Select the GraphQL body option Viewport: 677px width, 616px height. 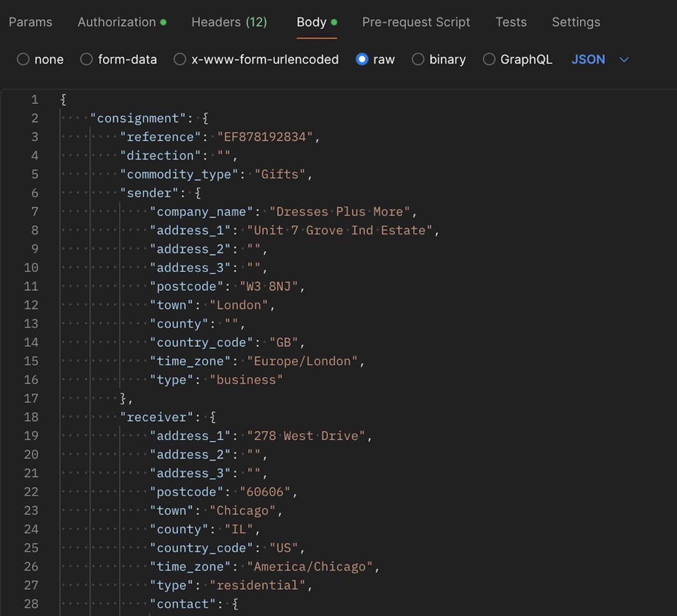coord(489,59)
